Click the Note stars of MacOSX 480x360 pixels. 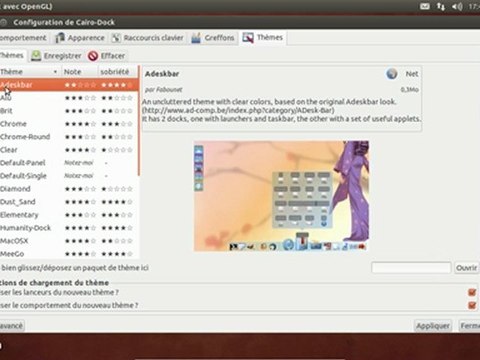(x=80, y=241)
